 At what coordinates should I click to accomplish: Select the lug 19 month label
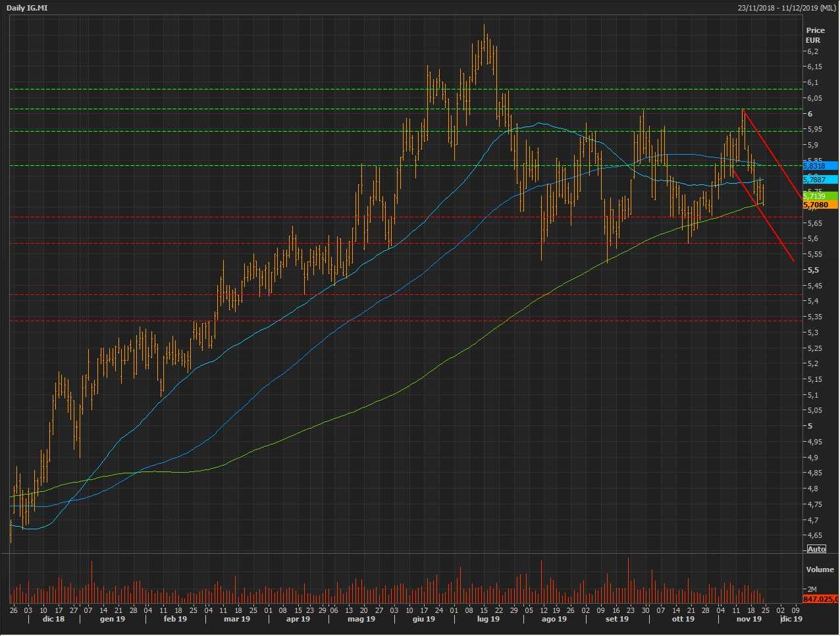click(488, 619)
